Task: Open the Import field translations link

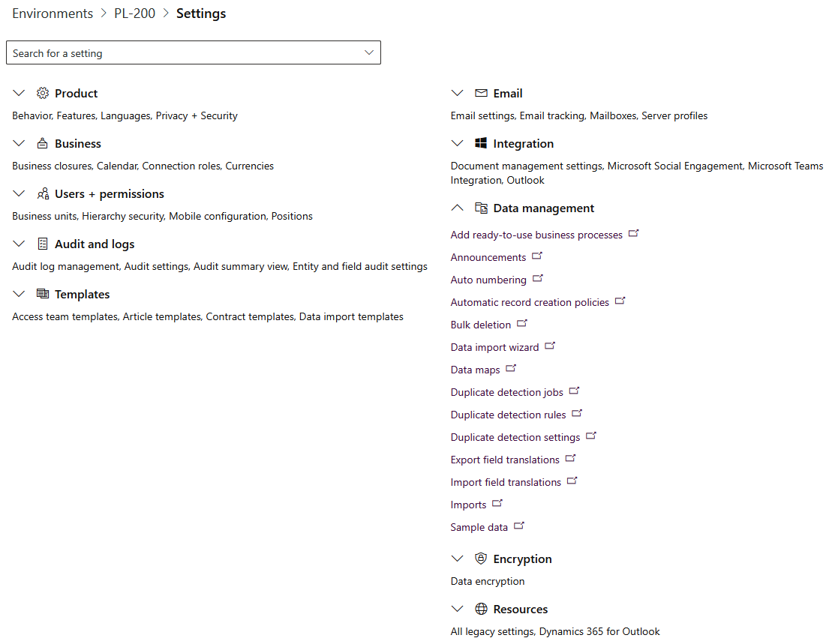Action: pos(506,482)
